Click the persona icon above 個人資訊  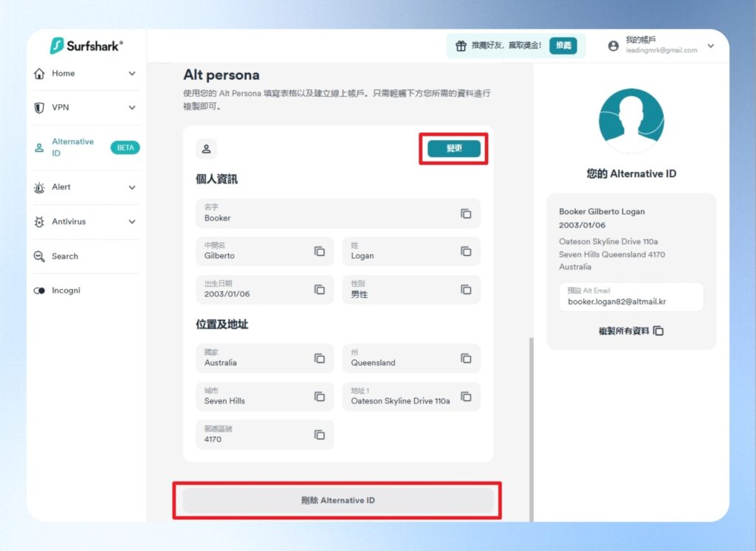coord(207,149)
